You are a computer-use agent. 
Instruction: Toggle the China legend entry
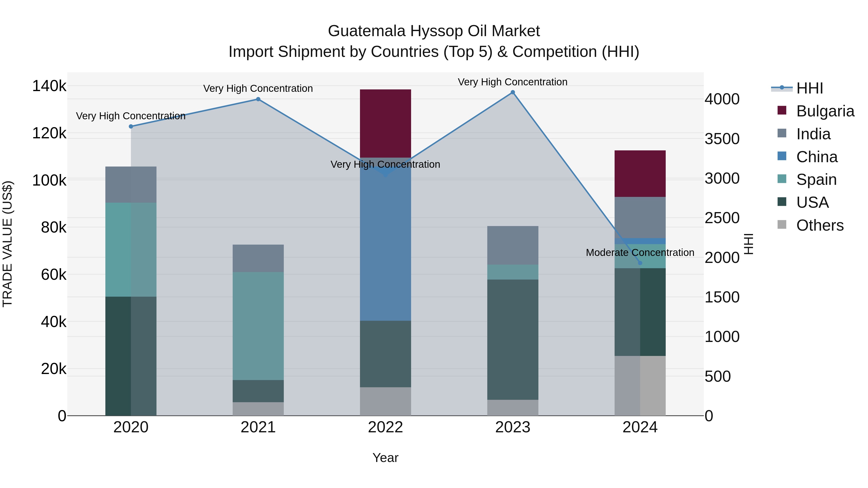pyautogui.click(x=807, y=157)
